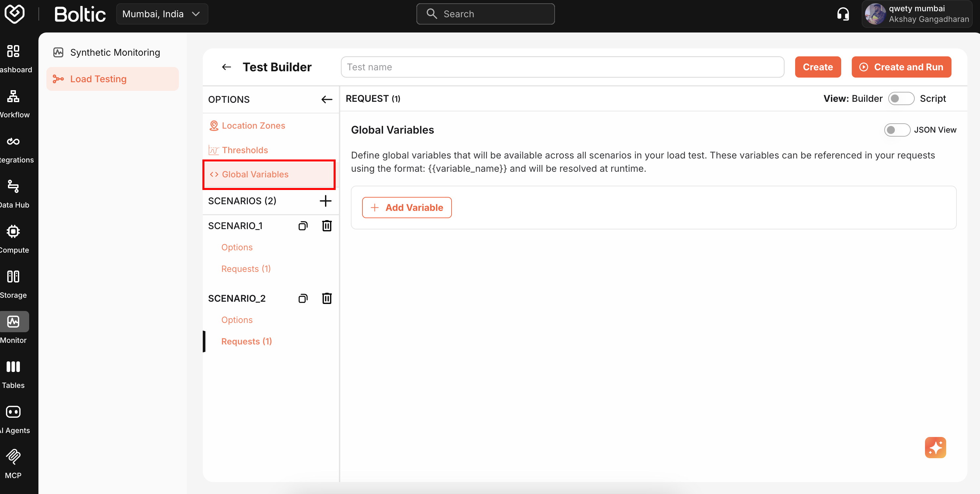Select the Load Testing icon in sidebar
The image size is (980, 494).
pos(58,79)
